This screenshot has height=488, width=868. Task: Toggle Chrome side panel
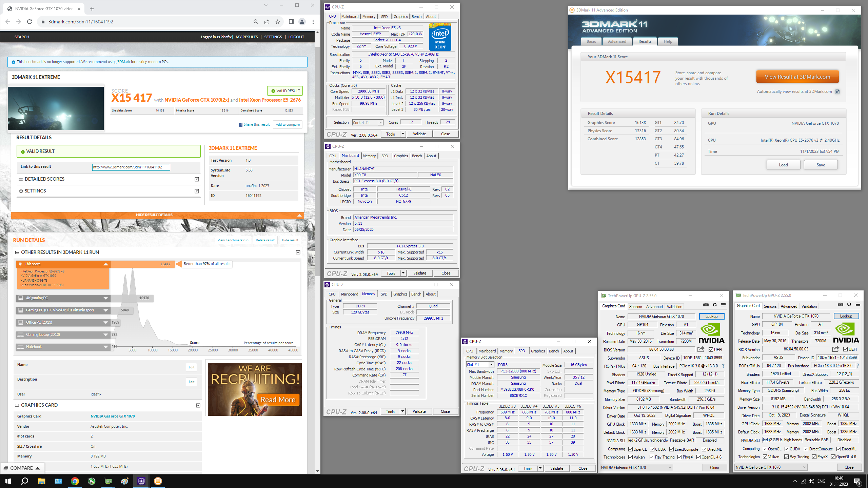point(291,22)
